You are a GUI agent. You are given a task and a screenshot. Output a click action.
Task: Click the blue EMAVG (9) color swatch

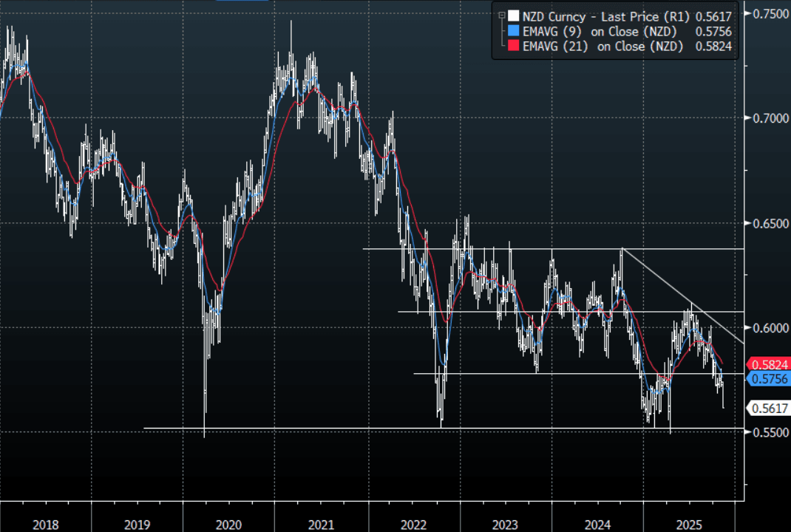click(513, 31)
